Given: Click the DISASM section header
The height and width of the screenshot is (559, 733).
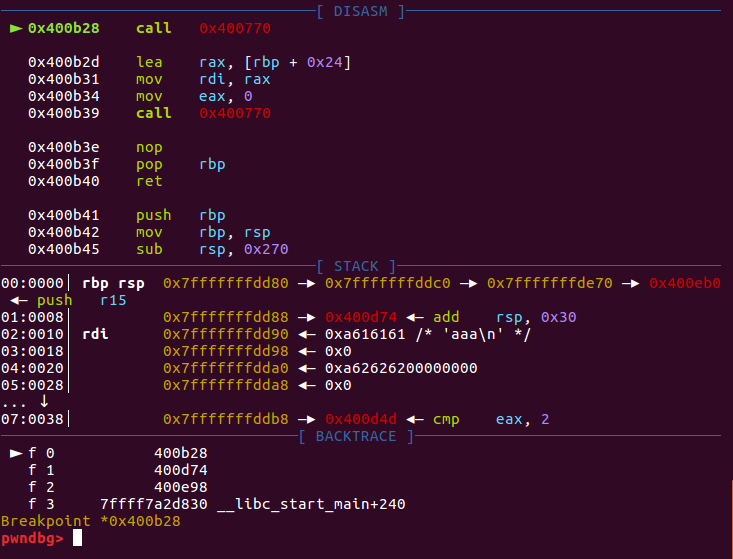Looking at the screenshot, I should [366, 10].
